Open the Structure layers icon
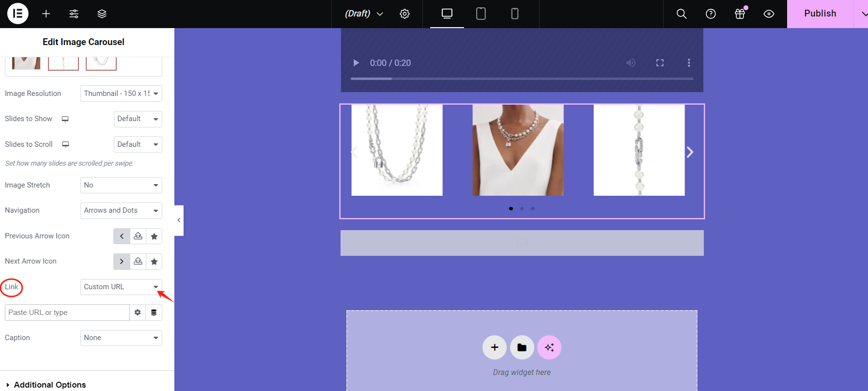868x391 pixels. click(x=102, y=14)
